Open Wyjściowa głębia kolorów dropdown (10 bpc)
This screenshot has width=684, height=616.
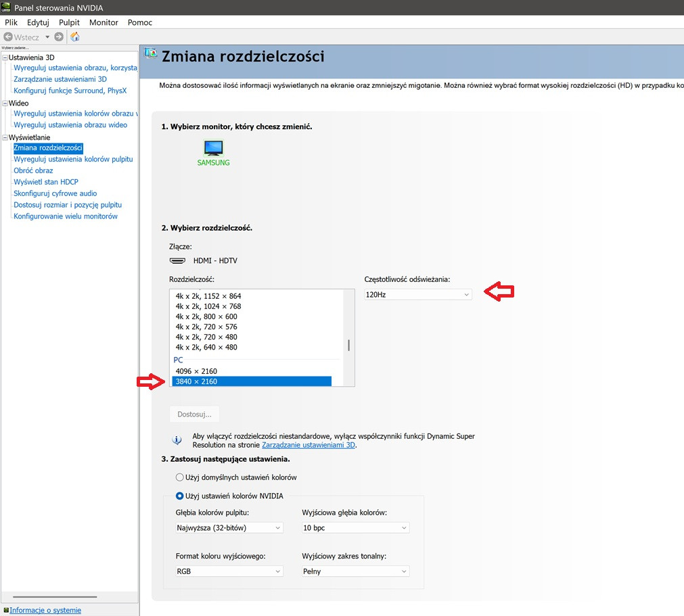(x=355, y=528)
